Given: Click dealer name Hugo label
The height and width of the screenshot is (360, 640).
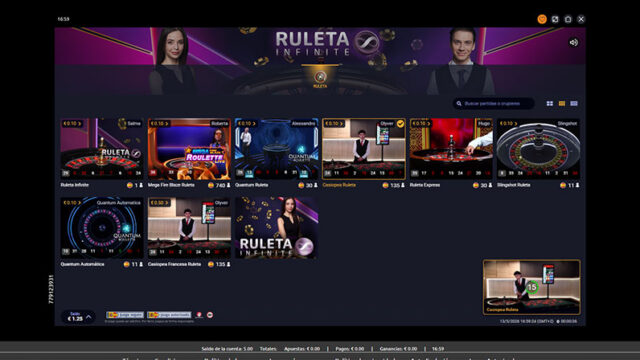Looking at the screenshot, I should pyautogui.click(x=484, y=123).
